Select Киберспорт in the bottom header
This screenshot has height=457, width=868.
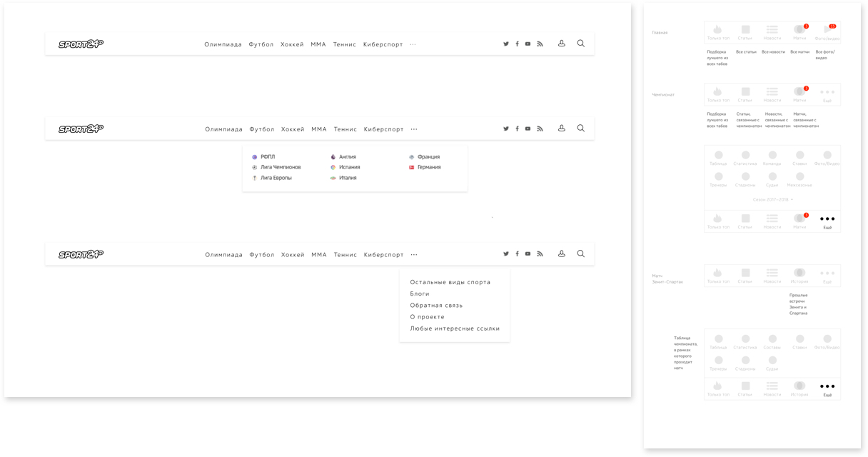383,255
